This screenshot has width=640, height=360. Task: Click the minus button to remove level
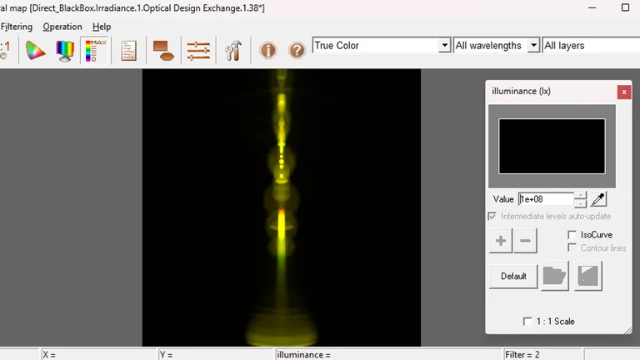(x=525, y=241)
